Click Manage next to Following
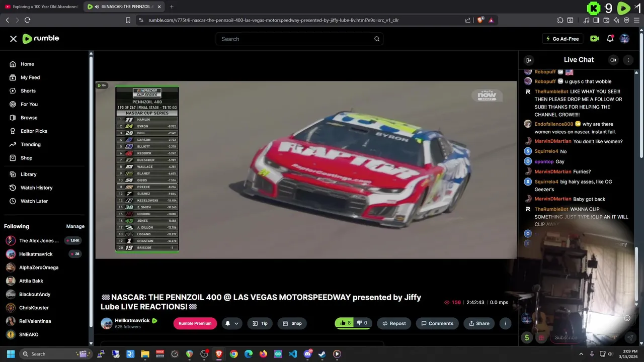 pyautogui.click(x=75, y=226)
